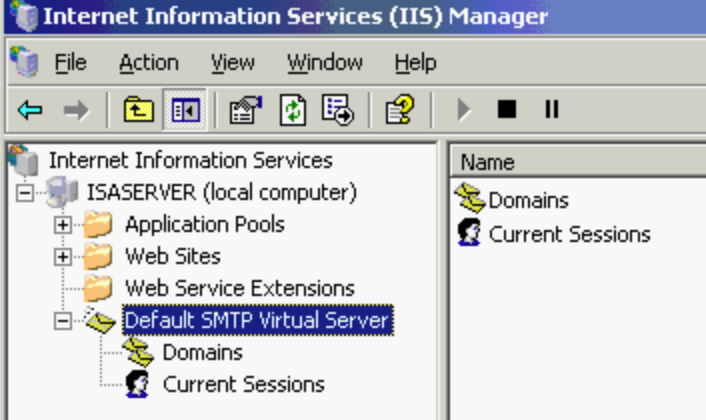Select Internet Information Services root node
The height and width of the screenshot is (420, 706).
pyautogui.click(x=190, y=161)
